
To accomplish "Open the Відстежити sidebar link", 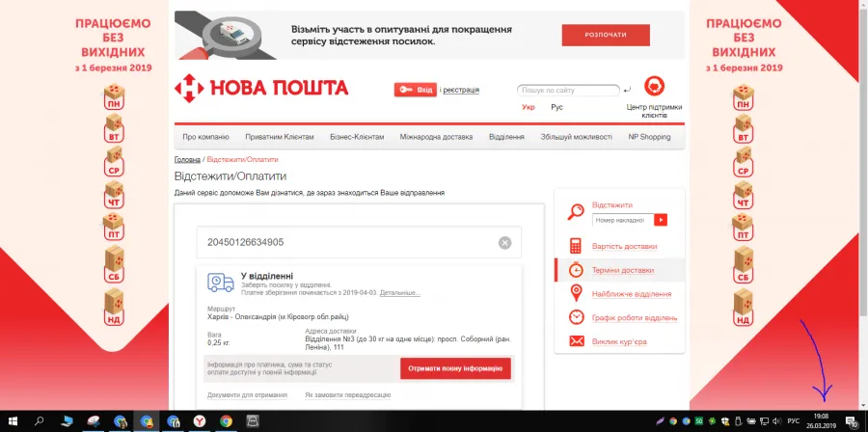I will click(612, 204).
